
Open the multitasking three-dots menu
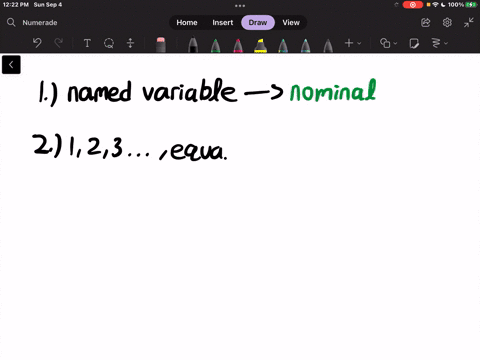tap(240, 5)
